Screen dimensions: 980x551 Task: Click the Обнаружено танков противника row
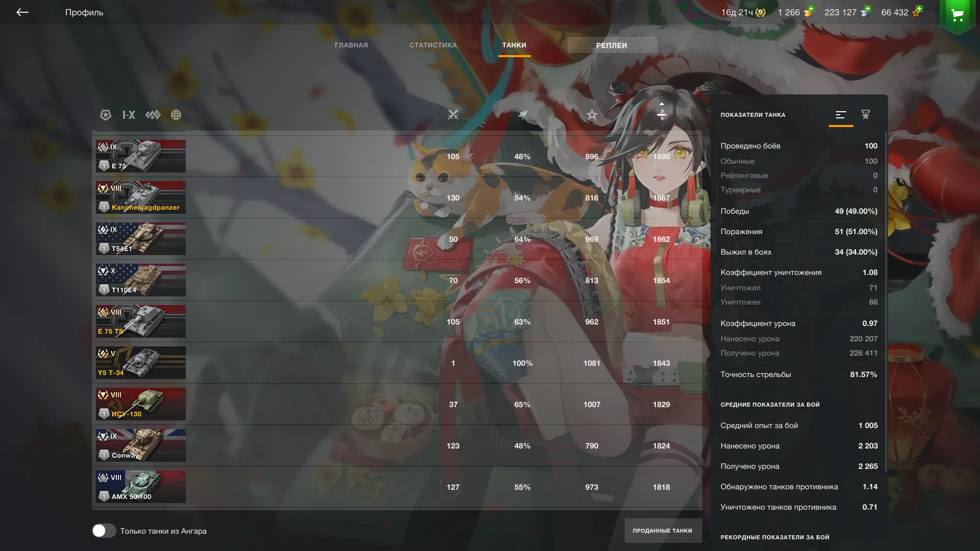click(799, 487)
